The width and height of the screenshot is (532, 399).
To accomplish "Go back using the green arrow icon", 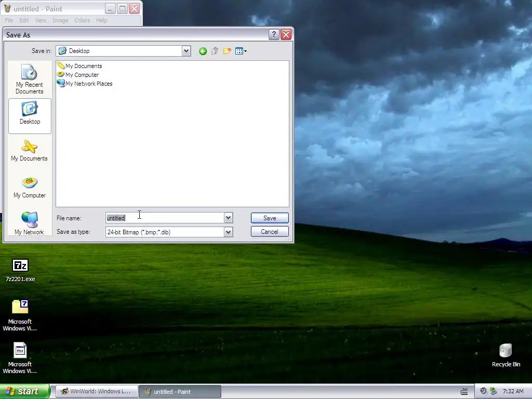I will point(203,51).
